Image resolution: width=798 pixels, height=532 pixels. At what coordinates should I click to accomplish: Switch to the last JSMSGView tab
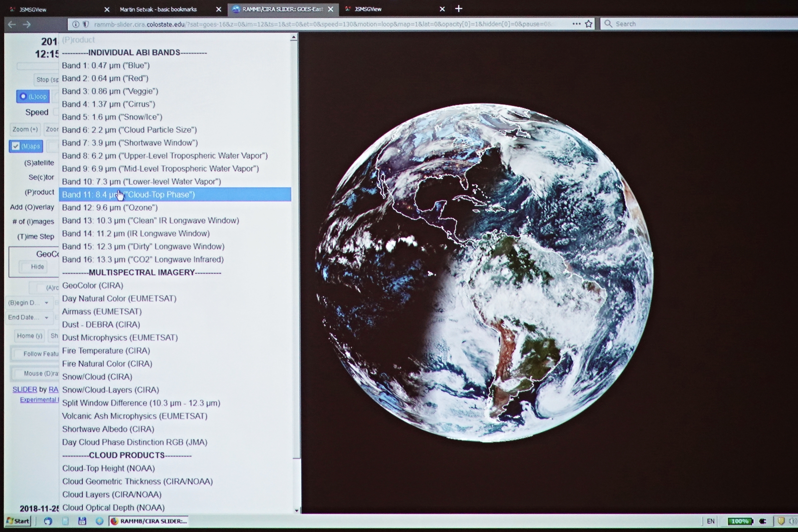(393, 9)
